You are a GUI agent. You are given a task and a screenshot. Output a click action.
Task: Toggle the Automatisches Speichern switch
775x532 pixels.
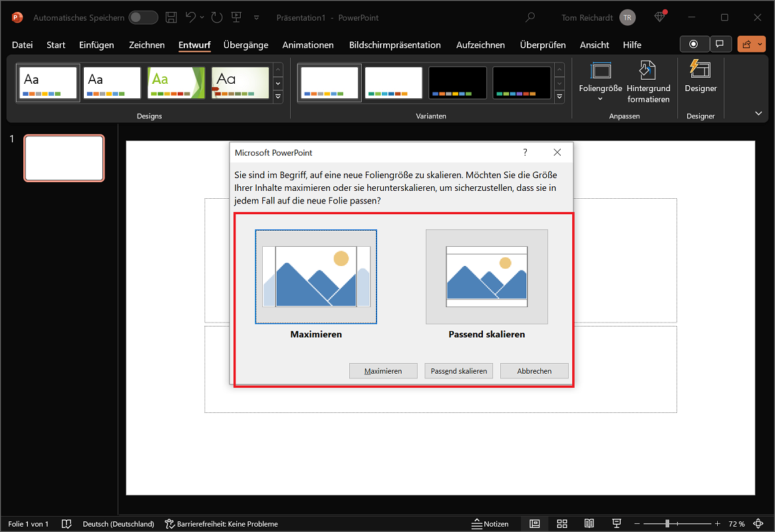click(x=143, y=17)
